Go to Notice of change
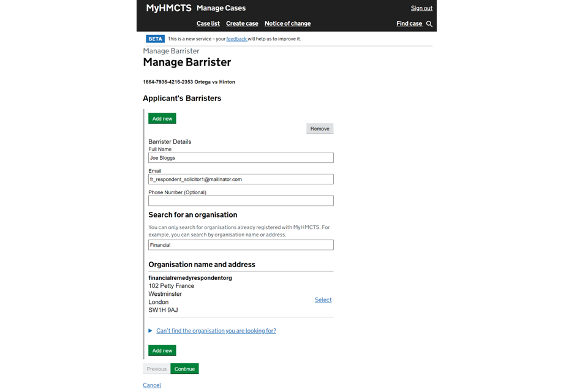This screenshot has height=392, width=588. point(287,24)
